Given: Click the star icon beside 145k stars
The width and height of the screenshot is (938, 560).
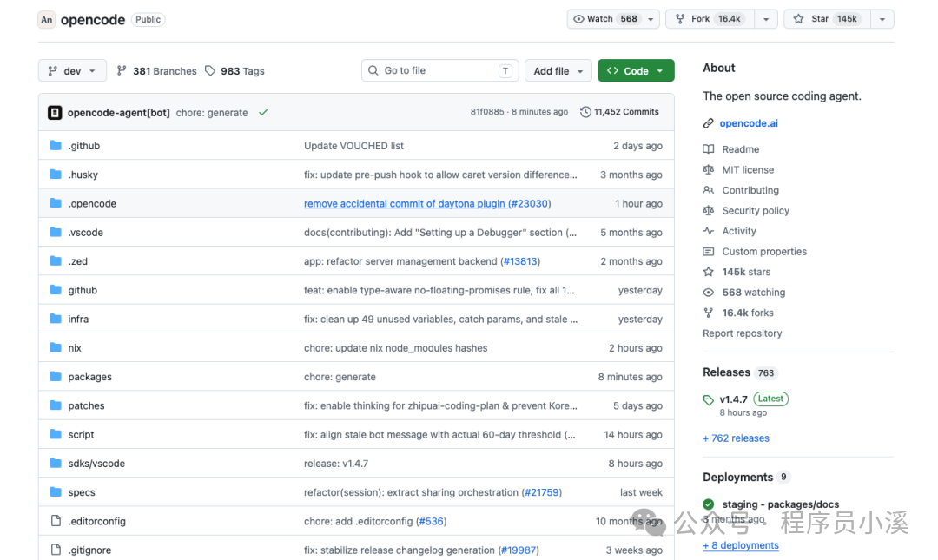Looking at the screenshot, I should coord(709,272).
